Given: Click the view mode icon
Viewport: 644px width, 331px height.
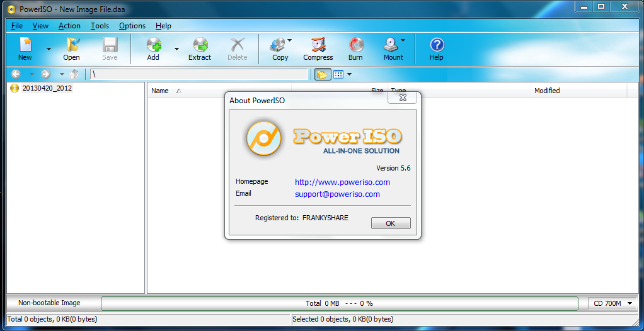Looking at the screenshot, I should click(338, 75).
